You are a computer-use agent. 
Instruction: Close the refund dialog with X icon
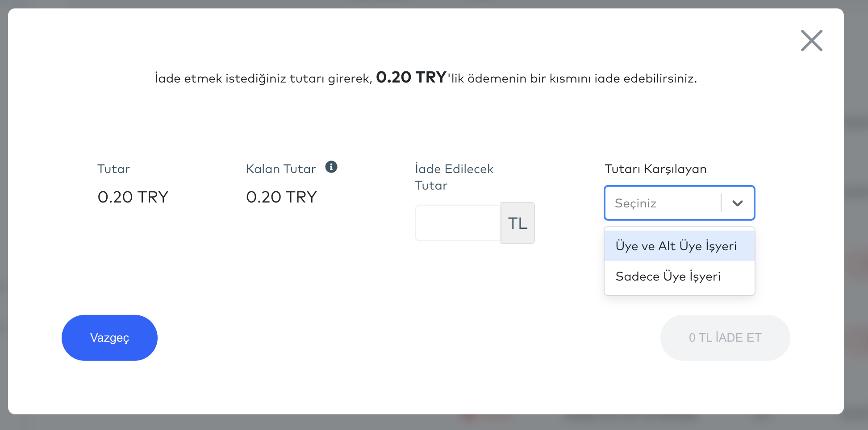[x=811, y=41]
